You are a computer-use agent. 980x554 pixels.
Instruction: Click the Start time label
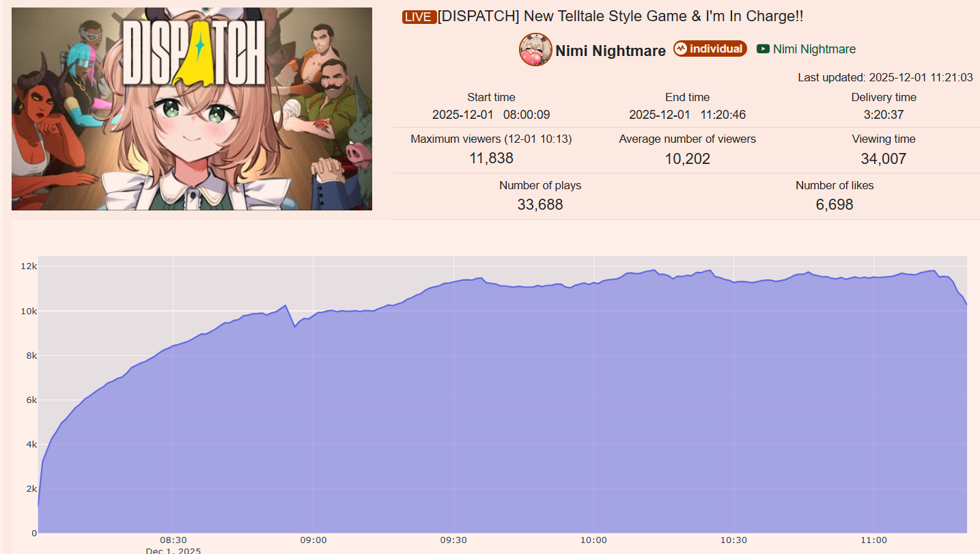click(x=491, y=98)
